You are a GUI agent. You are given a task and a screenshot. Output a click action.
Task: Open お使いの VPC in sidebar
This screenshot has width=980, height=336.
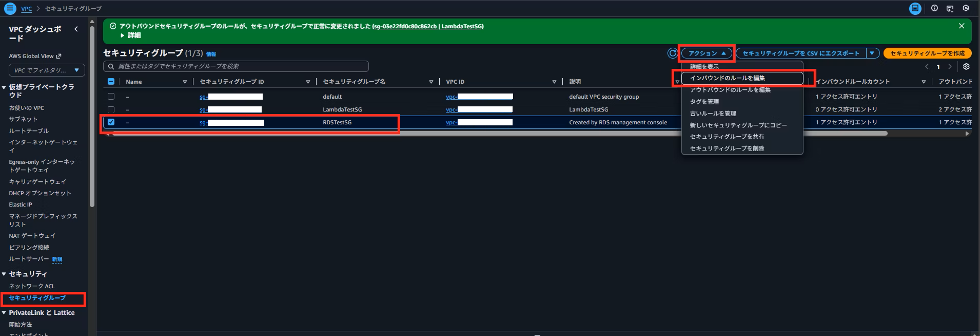tap(26, 108)
